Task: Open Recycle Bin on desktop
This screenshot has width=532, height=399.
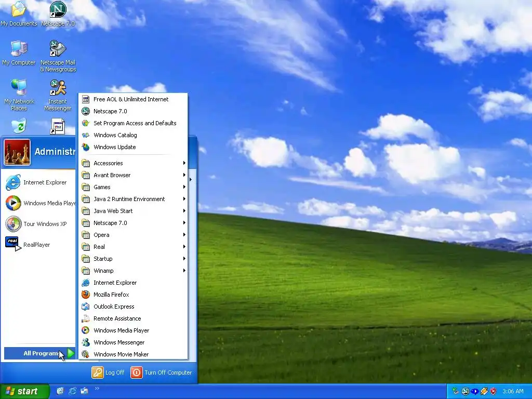Action: [19, 126]
